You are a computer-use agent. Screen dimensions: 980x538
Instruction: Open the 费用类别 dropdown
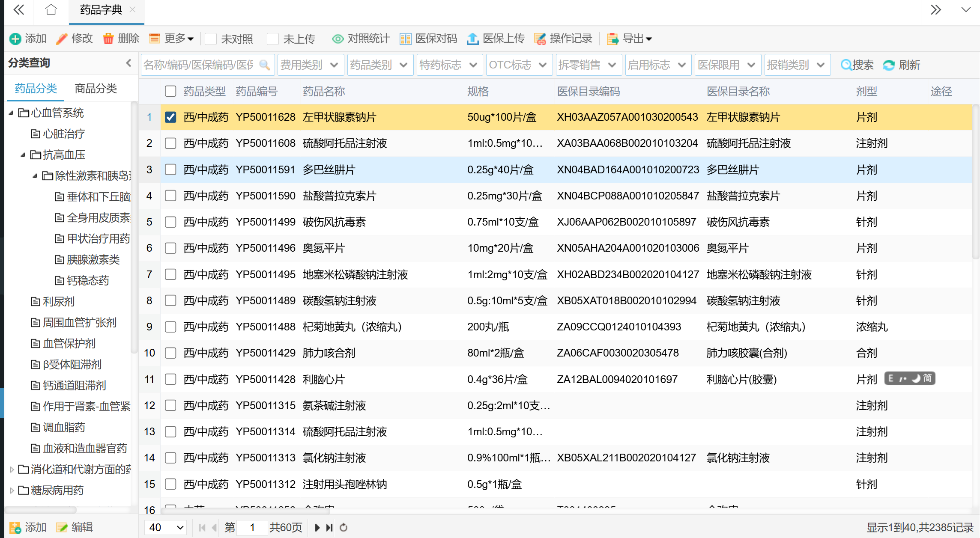[310, 65]
